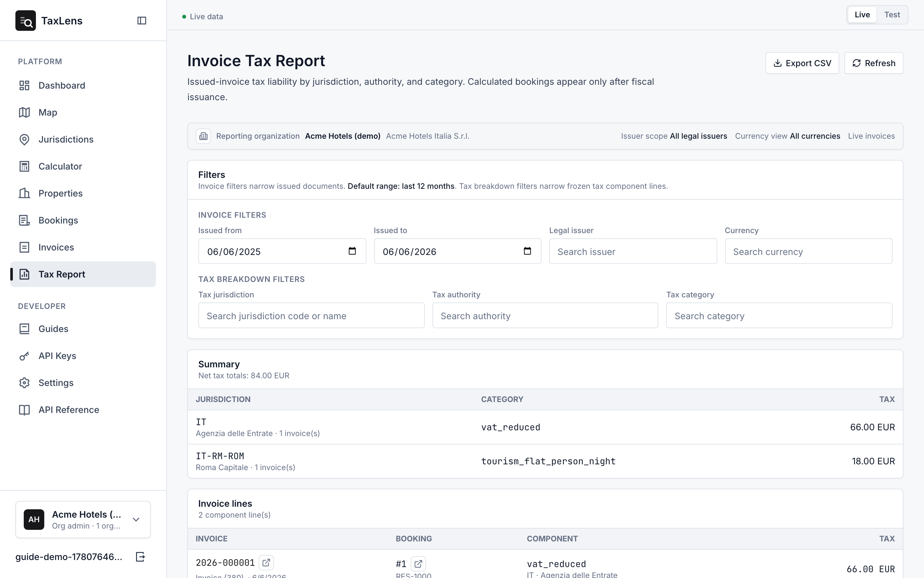Click the Live data status indicator

click(x=203, y=16)
